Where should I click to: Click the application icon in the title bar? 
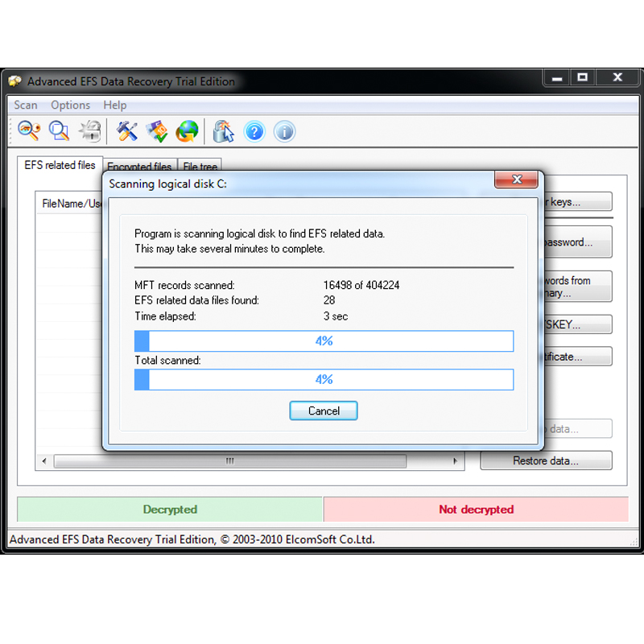(14, 81)
